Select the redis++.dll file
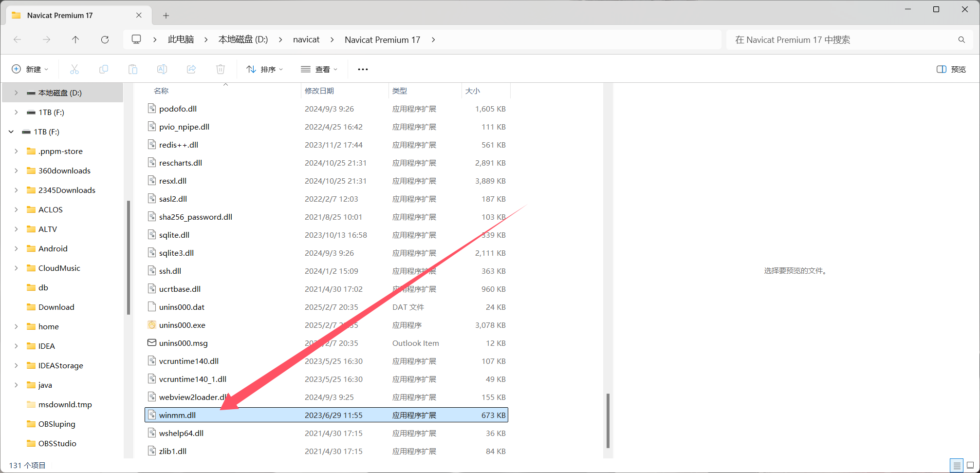The width and height of the screenshot is (980, 473). coord(326,145)
